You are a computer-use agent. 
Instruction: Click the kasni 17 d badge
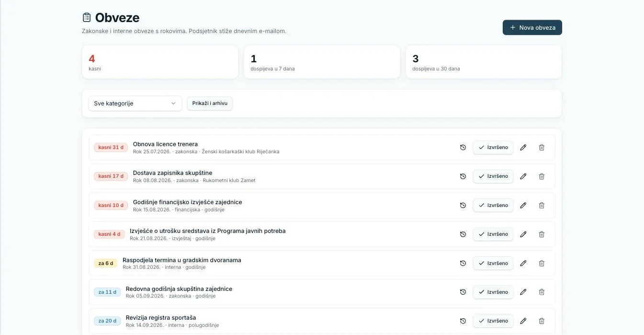tap(111, 176)
